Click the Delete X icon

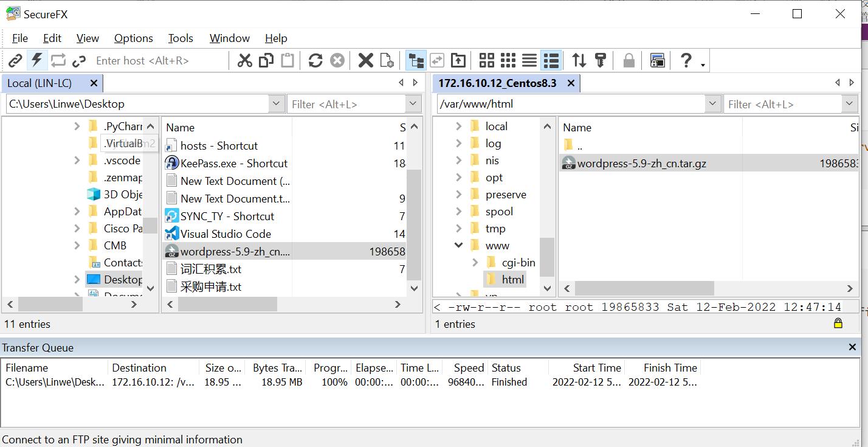pyautogui.click(x=365, y=60)
